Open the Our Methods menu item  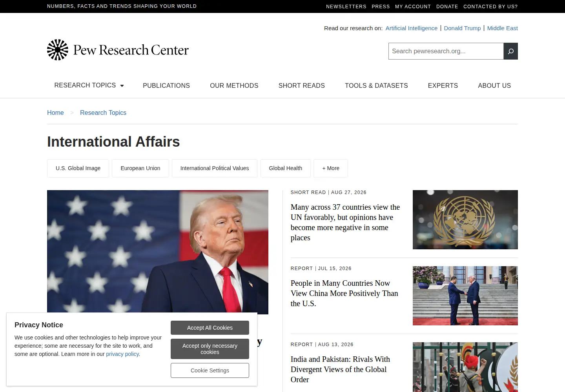234,85
